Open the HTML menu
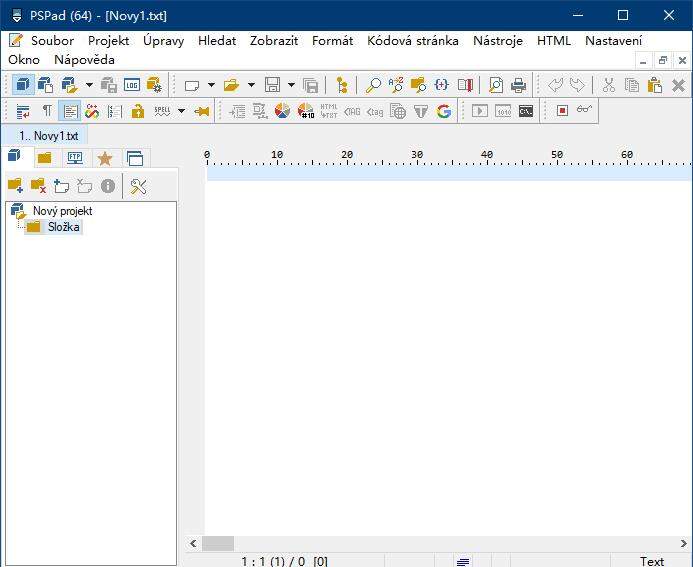The height and width of the screenshot is (567, 693). point(554,41)
